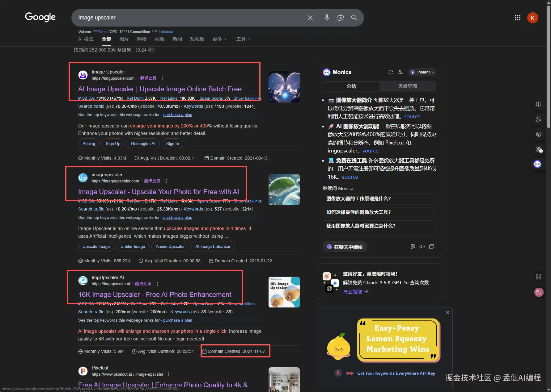The height and width of the screenshot is (392, 551).
Task: Open Monica floating sidebar button
Action: pos(538,164)
